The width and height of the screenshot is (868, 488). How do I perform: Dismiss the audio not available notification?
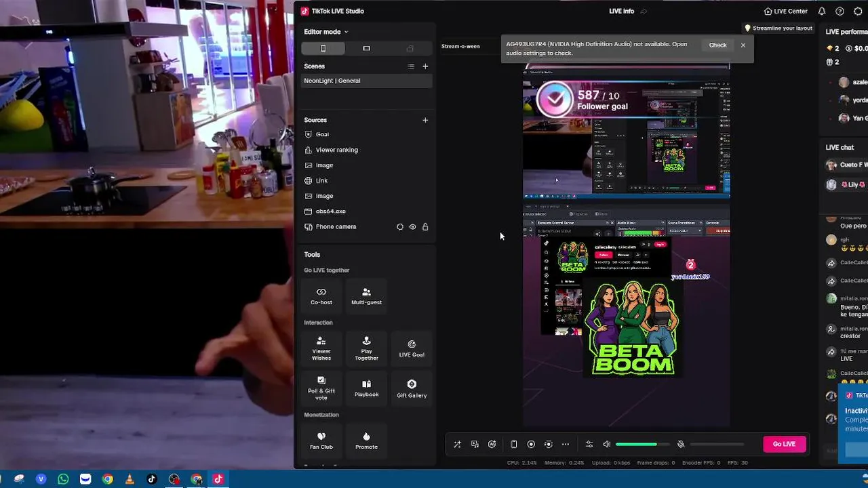pos(743,45)
